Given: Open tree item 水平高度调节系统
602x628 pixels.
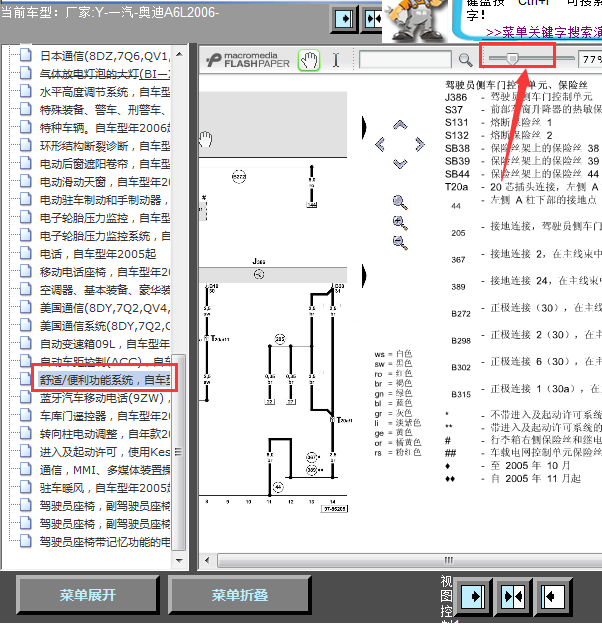Looking at the screenshot, I should tap(105, 92).
